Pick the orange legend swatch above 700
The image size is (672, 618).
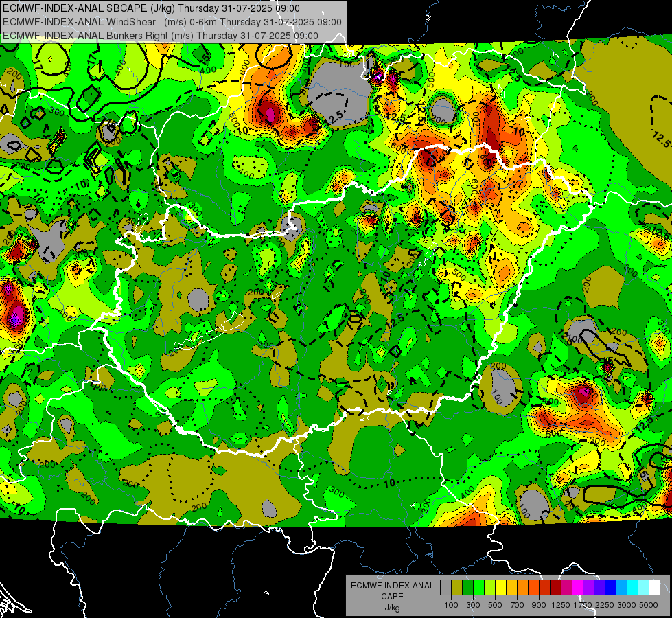523,588
